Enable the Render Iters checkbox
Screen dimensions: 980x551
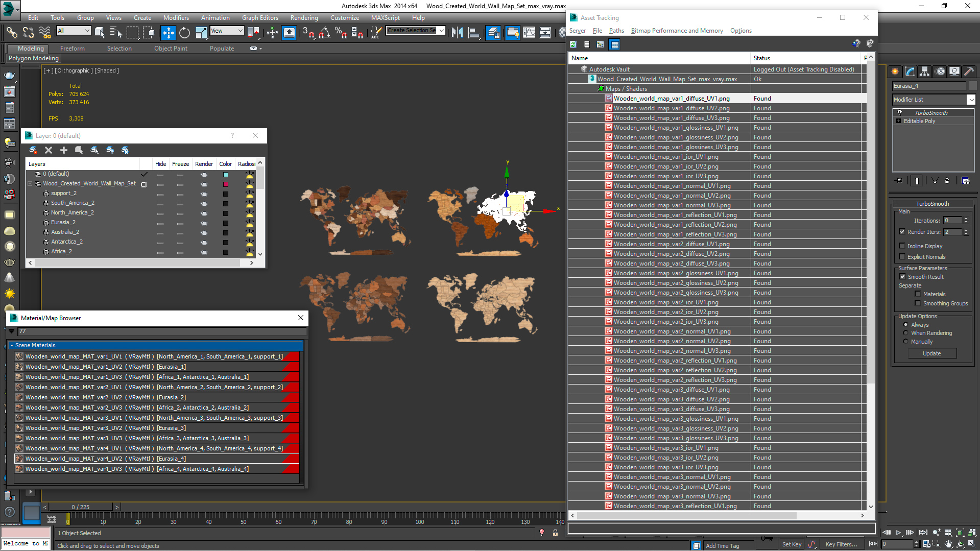tap(902, 232)
